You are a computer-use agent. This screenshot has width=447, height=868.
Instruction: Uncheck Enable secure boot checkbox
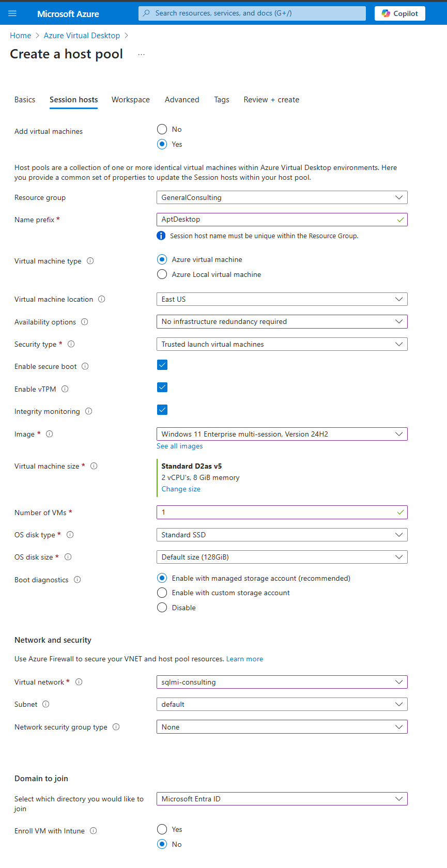(x=162, y=365)
